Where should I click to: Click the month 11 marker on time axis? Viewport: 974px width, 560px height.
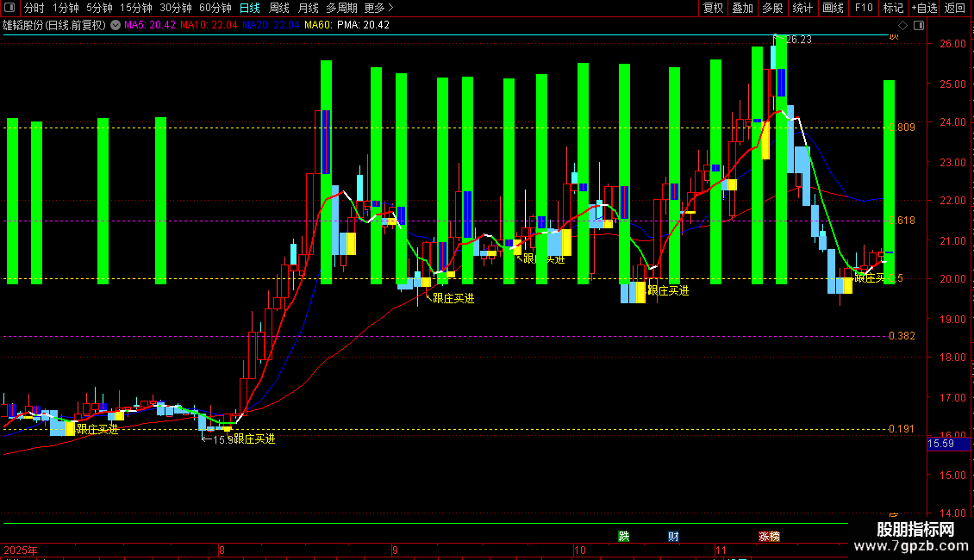[721, 550]
